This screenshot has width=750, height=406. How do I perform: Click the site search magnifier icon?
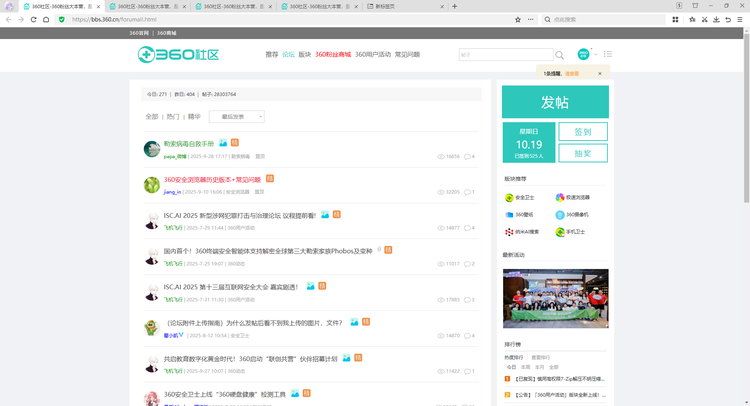[559, 55]
